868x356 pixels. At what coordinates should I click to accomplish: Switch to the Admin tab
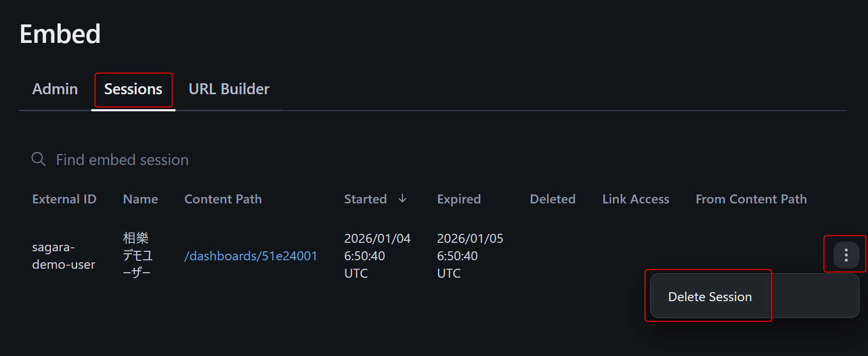[55, 89]
